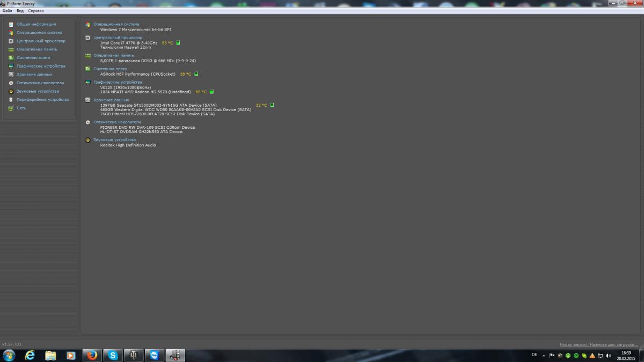This screenshot has height=362, width=644.
Task: Click the hard drive icon next to sidebar Хранение данных
Action: (11, 75)
